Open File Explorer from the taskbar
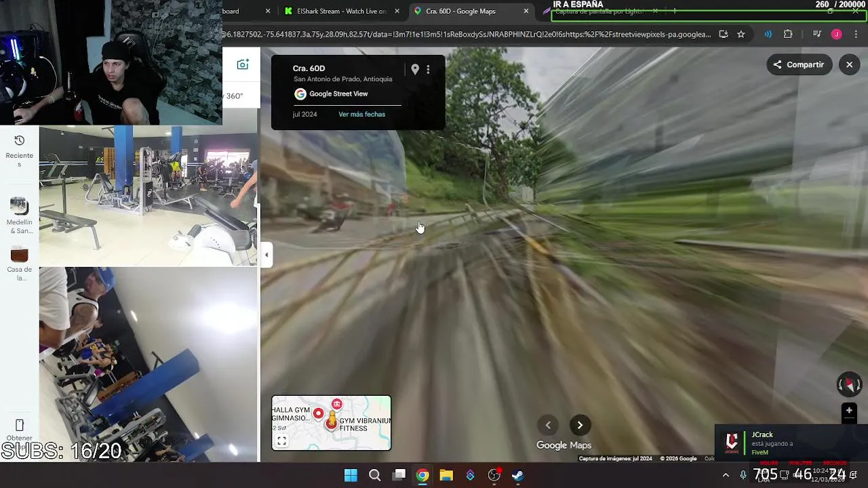This screenshot has width=868, height=488. (x=446, y=475)
